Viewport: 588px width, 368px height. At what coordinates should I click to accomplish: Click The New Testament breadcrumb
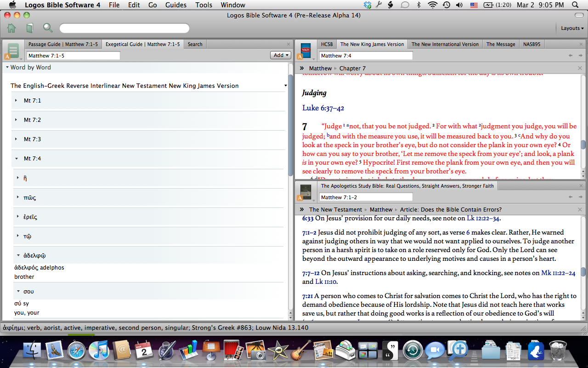[x=335, y=209]
